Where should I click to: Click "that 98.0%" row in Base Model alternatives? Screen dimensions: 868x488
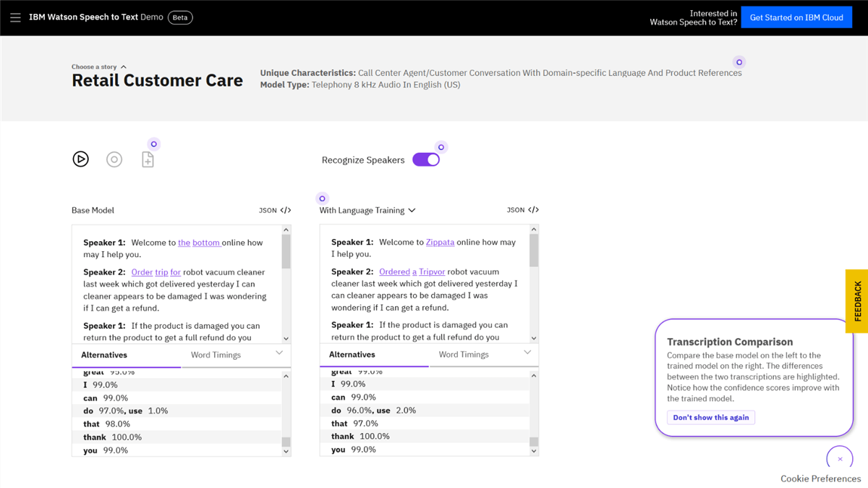pyautogui.click(x=176, y=424)
